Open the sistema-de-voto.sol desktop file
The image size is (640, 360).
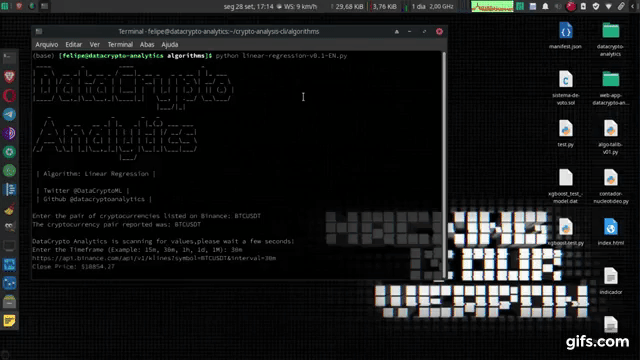565,88
